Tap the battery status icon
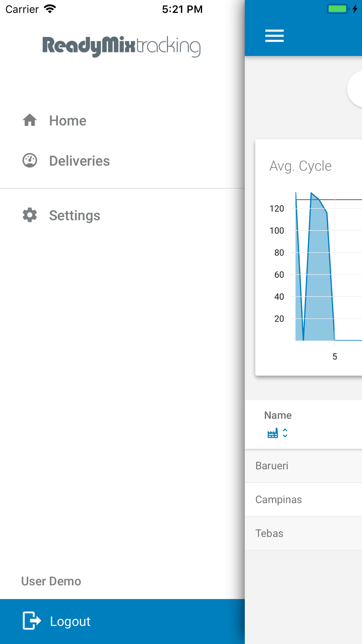The image size is (362, 644). [x=338, y=9]
